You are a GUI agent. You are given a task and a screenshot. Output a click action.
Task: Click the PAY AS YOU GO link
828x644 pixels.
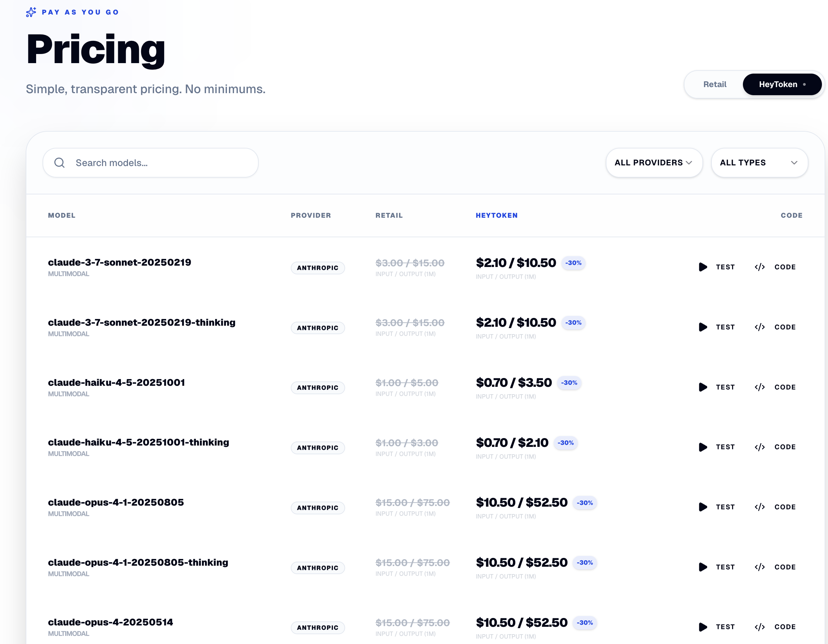[80, 12]
